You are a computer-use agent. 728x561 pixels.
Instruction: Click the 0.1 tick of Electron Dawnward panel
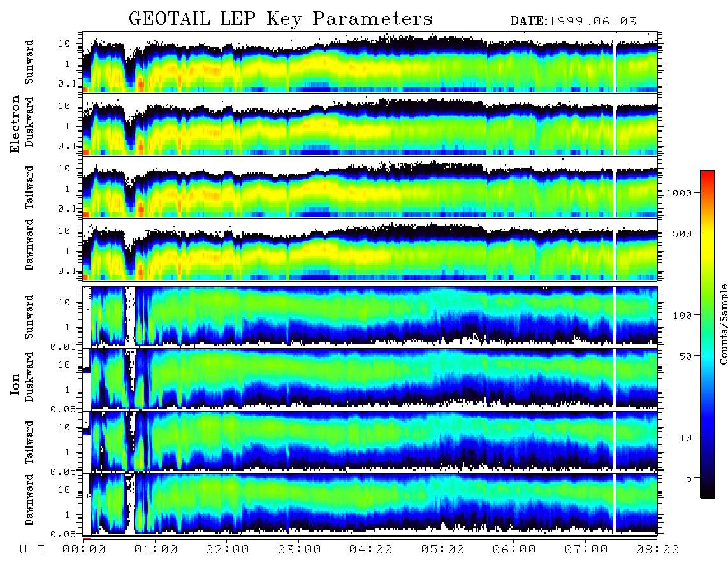(x=67, y=271)
